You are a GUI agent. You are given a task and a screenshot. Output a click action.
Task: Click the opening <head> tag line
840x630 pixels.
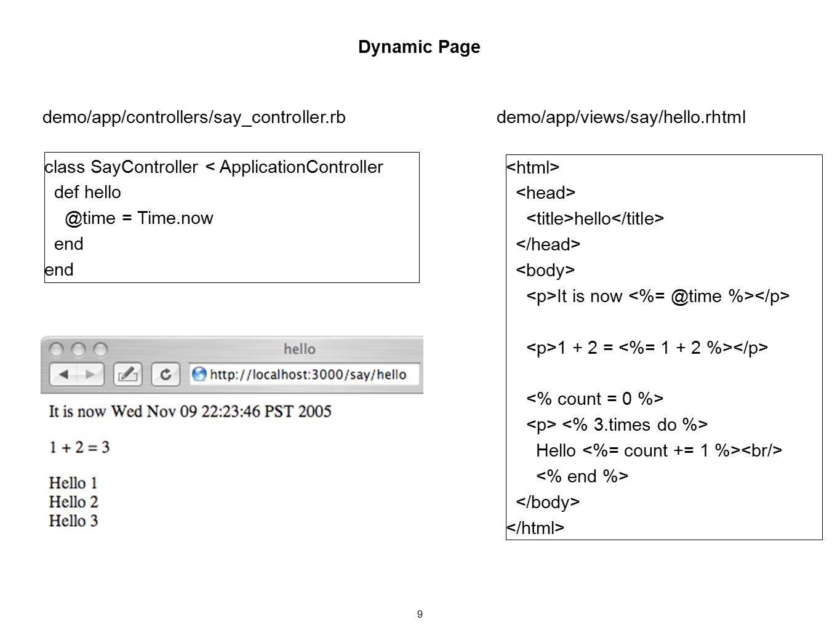tap(545, 193)
